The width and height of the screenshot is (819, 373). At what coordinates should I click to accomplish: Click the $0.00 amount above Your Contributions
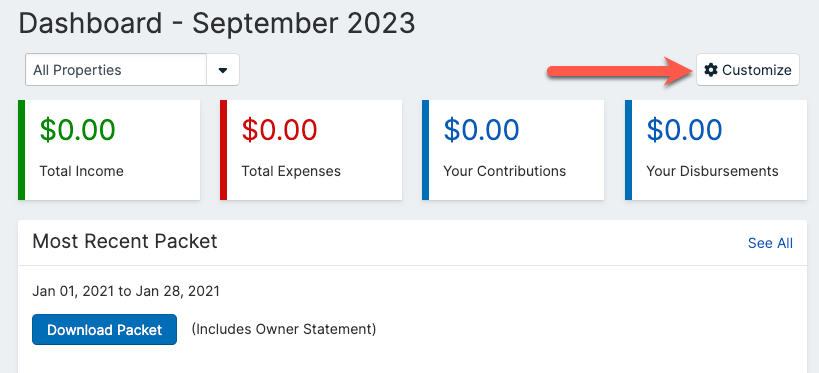(481, 130)
